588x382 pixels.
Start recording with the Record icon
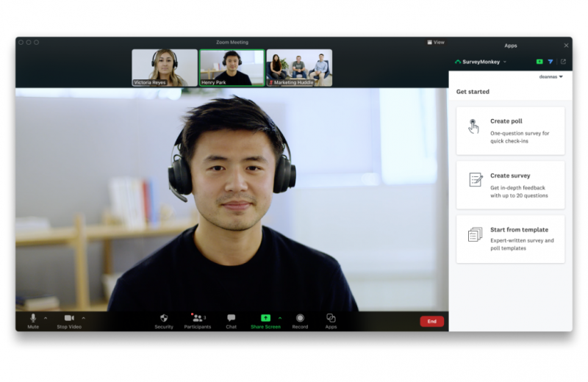coord(300,318)
